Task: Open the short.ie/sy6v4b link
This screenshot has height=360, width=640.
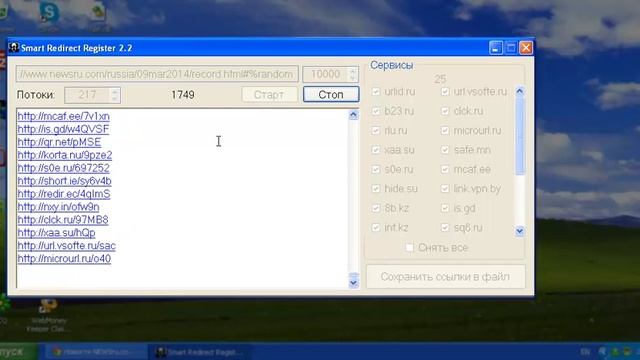Action: [x=64, y=181]
